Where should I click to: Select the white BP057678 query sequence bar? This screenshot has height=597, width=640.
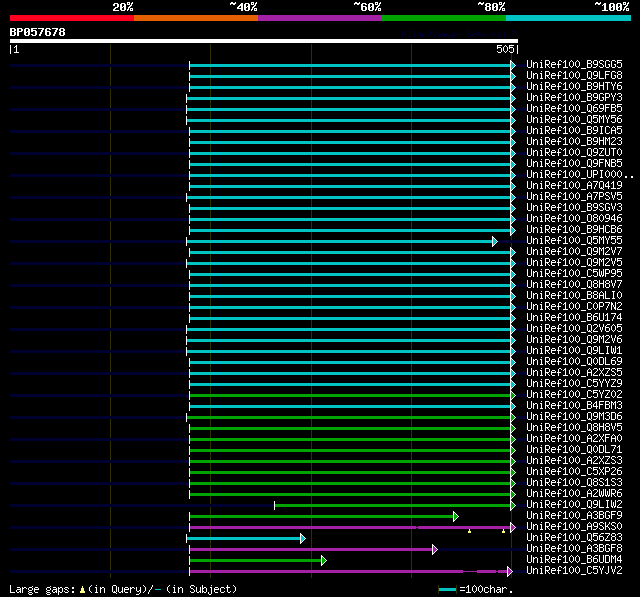tap(264, 41)
